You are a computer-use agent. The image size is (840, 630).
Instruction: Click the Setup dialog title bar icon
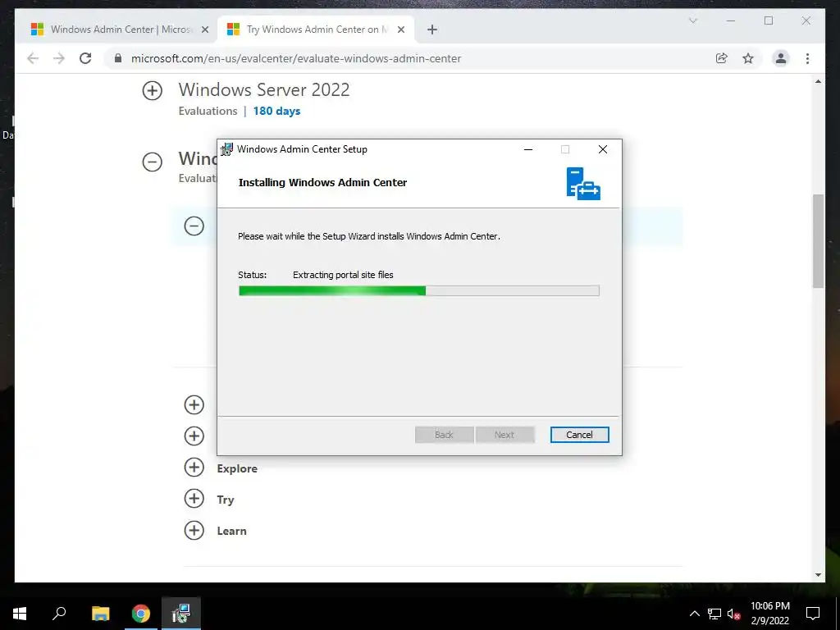[x=227, y=149]
